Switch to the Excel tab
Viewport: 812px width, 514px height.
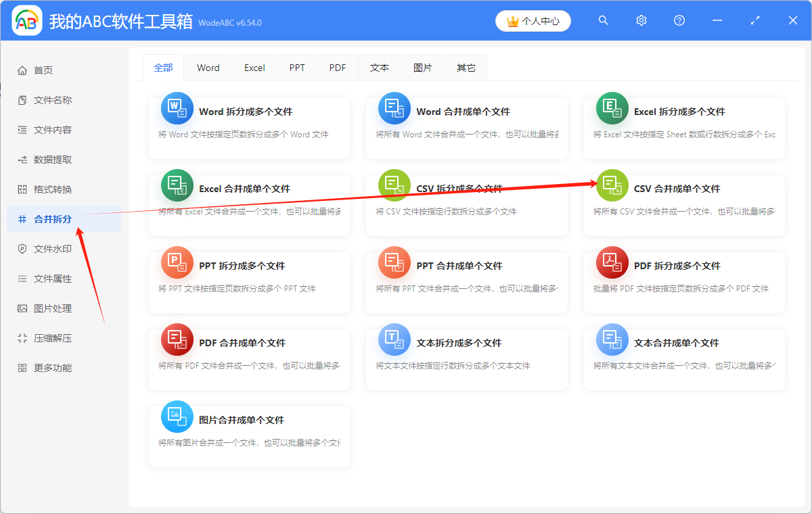point(254,68)
